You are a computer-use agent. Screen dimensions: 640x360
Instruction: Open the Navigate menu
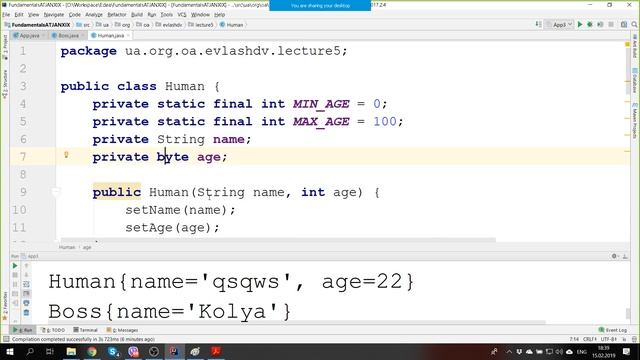[54, 15]
